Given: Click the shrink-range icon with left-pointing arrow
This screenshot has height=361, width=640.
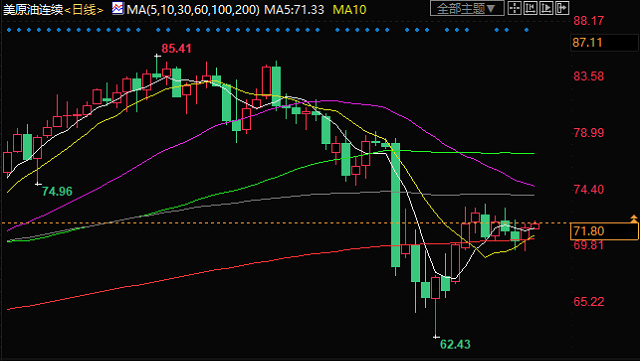Looking at the screenshot, I should tap(530, 8).
